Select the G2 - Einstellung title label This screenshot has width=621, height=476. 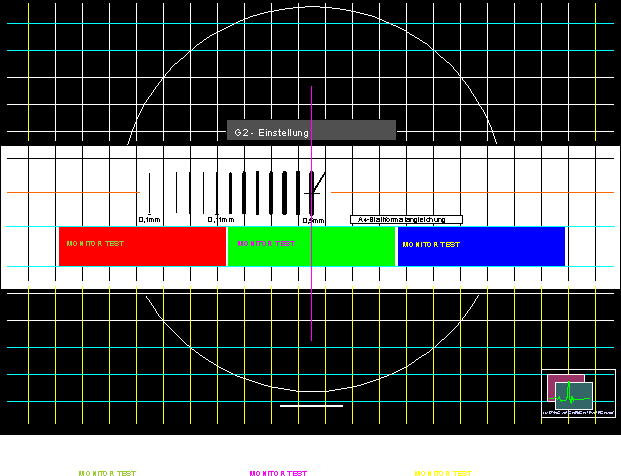coord(311,131)
